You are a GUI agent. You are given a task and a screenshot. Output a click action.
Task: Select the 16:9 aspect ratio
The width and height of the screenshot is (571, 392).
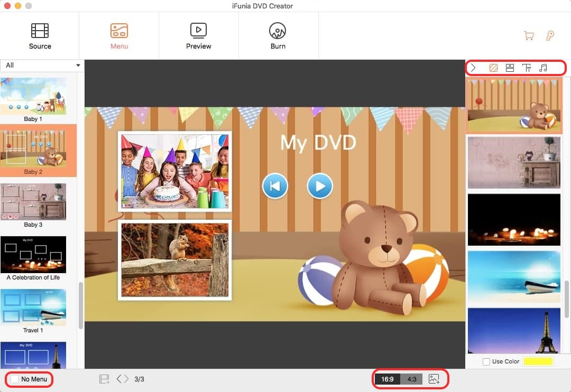point(388,379)
